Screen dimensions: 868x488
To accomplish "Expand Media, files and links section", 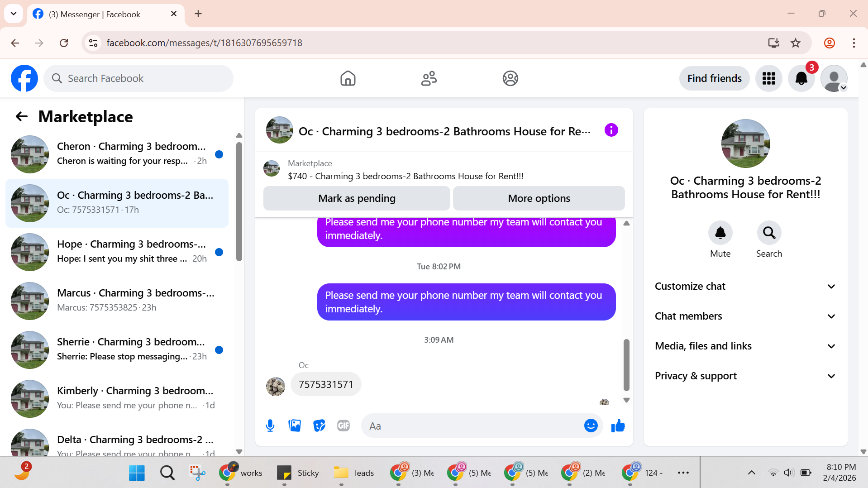I will coord(745,346).
